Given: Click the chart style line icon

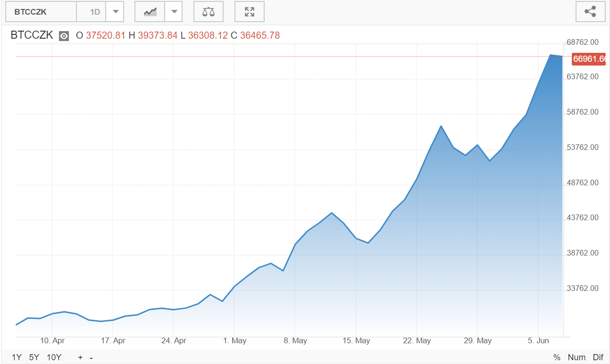Looking at the screenshot, I should pos(150,12).
